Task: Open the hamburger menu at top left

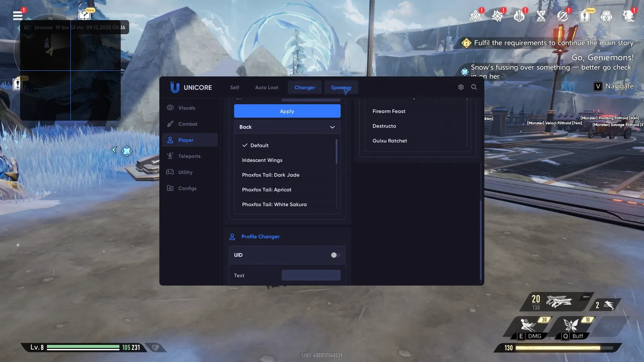Action: click(x=18, y=15)
